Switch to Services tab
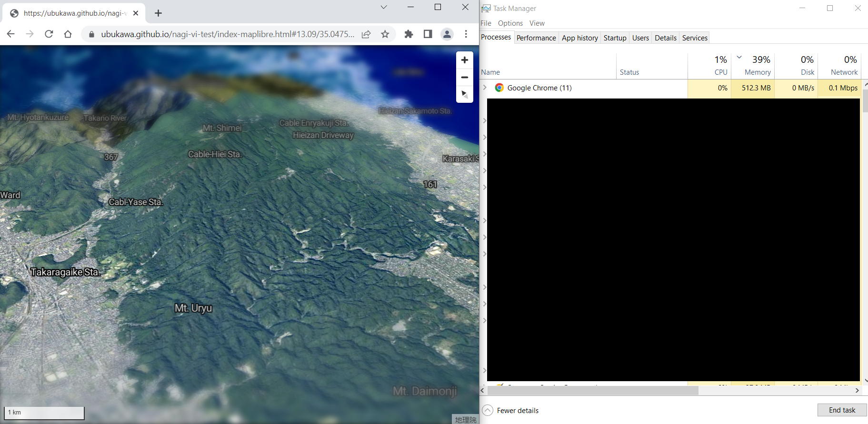Viewport: 868px width, 424px height. (695, 38)
